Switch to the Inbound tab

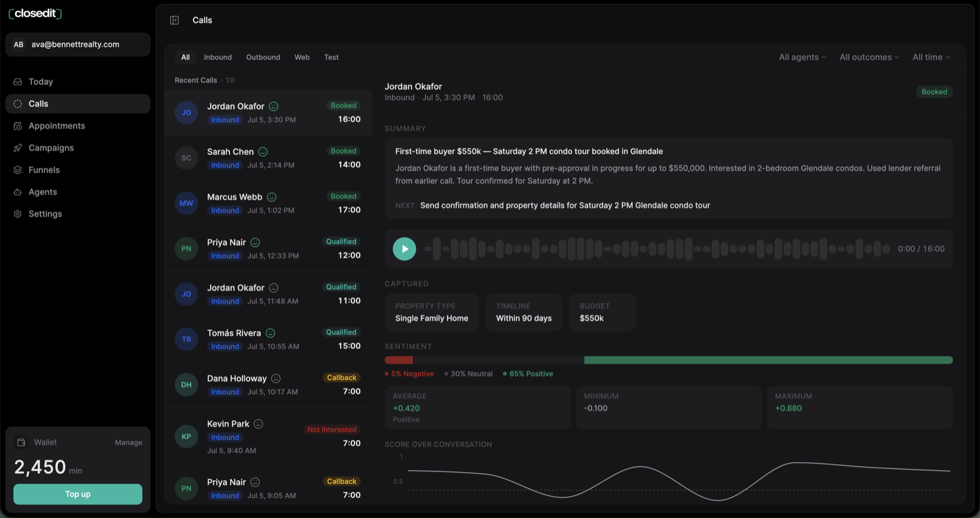pos(218,57)
